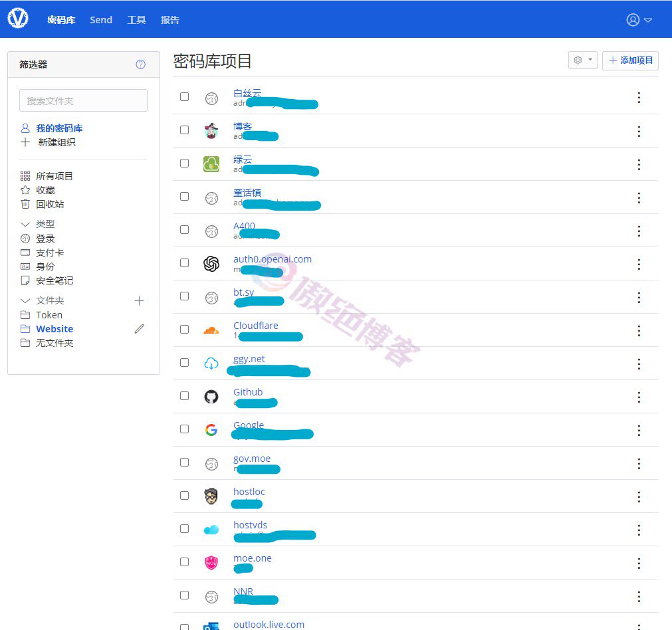Open the auth0.openai.com item link
The image size is (672, 630).
[x=272, y=259]
